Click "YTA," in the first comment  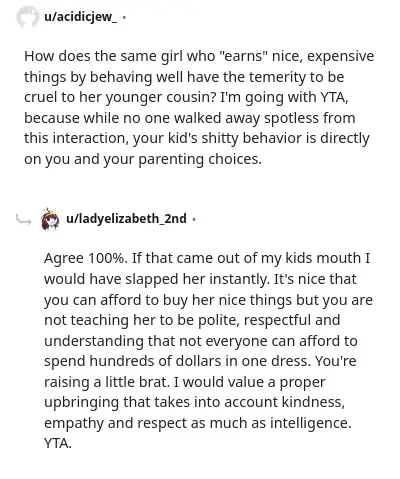(334, 97)
